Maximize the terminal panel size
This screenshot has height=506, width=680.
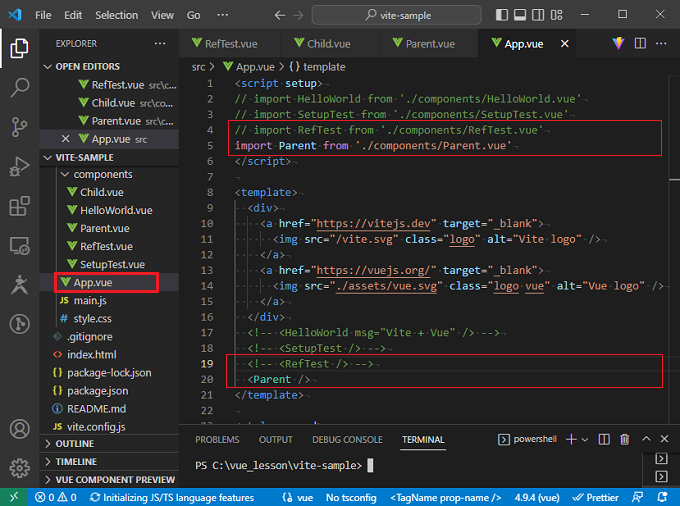646,439
